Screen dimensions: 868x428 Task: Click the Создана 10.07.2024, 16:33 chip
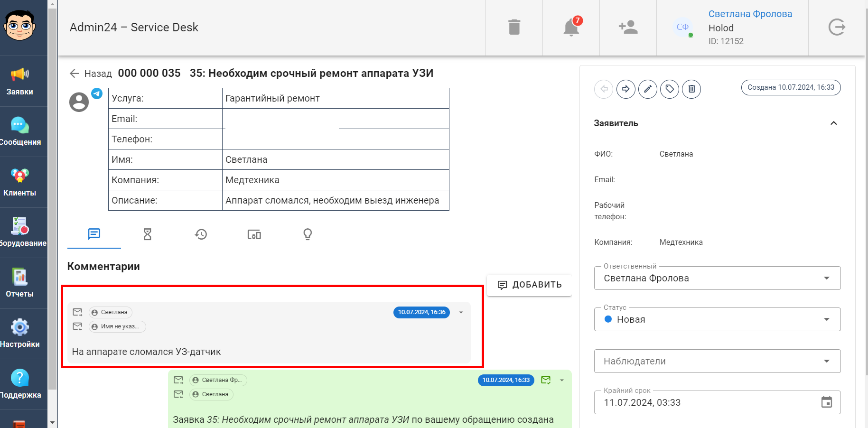[791, 87]
